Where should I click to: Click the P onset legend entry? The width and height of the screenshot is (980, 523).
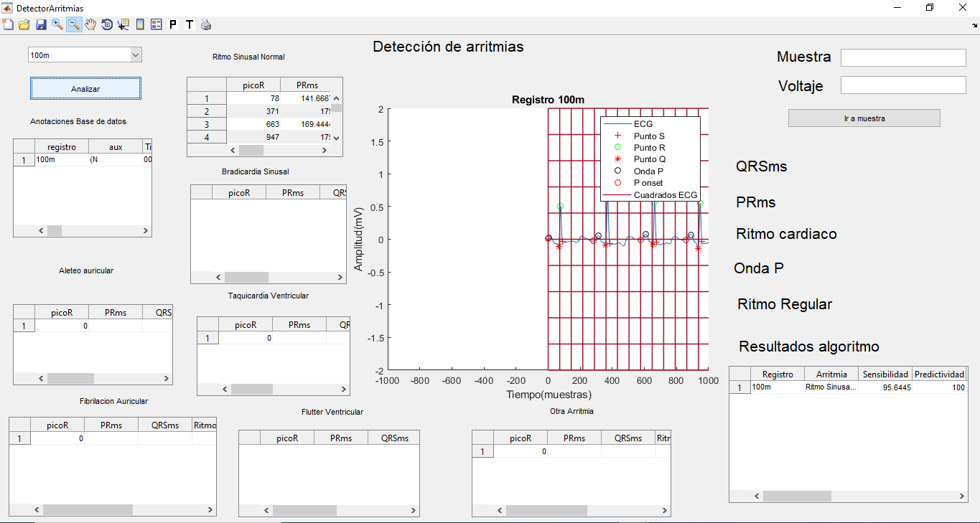click(x=648, y=183)
